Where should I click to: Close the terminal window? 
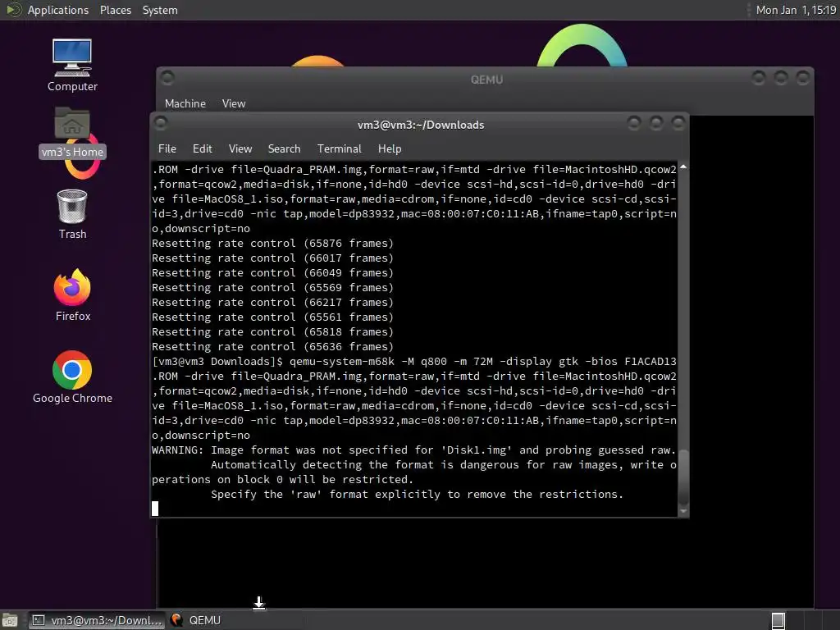678,123
